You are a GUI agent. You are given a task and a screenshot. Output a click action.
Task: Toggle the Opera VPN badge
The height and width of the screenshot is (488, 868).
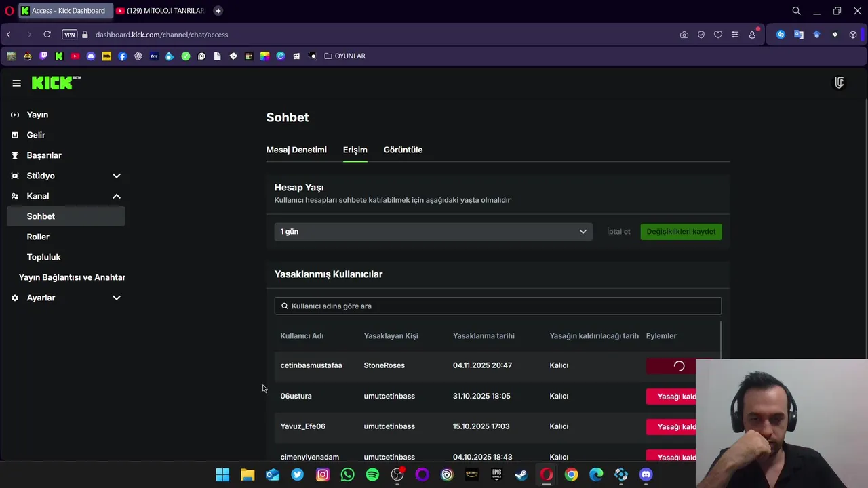(x=69, y=35)
